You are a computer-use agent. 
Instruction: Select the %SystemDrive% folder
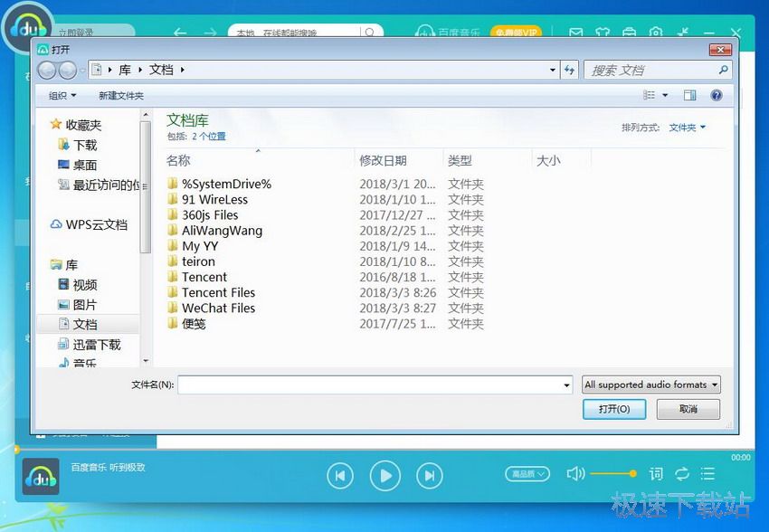click(x=219, y=184)
